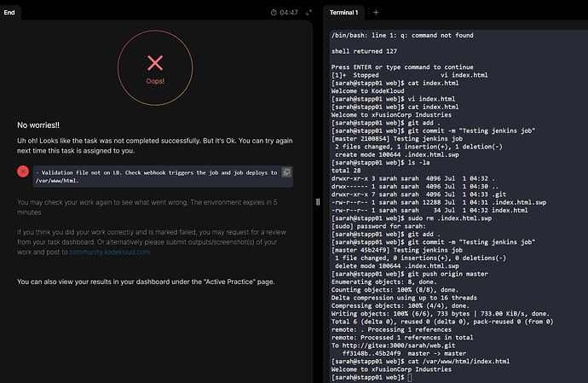Expand the task panel to fullscreen
This screenshot has width=588, height=383.
click(308, 13)
